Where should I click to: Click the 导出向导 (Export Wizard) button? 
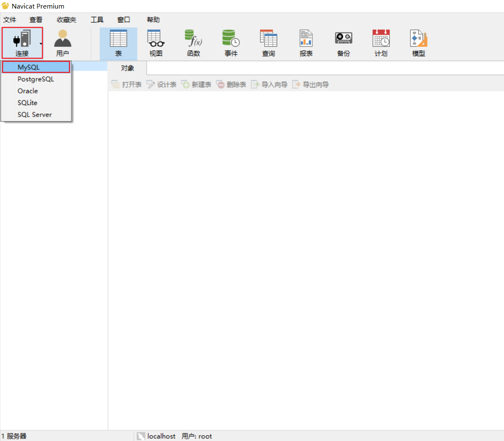click(x=311, y=84)
